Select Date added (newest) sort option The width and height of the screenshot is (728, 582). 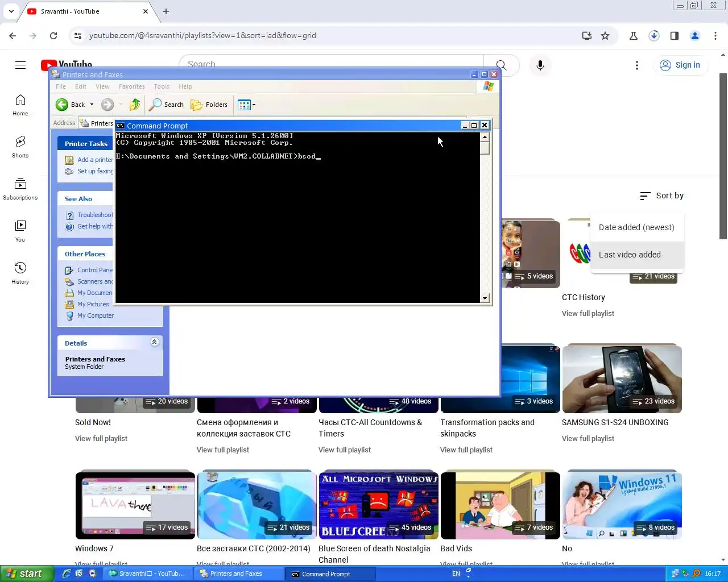(637, 227)
